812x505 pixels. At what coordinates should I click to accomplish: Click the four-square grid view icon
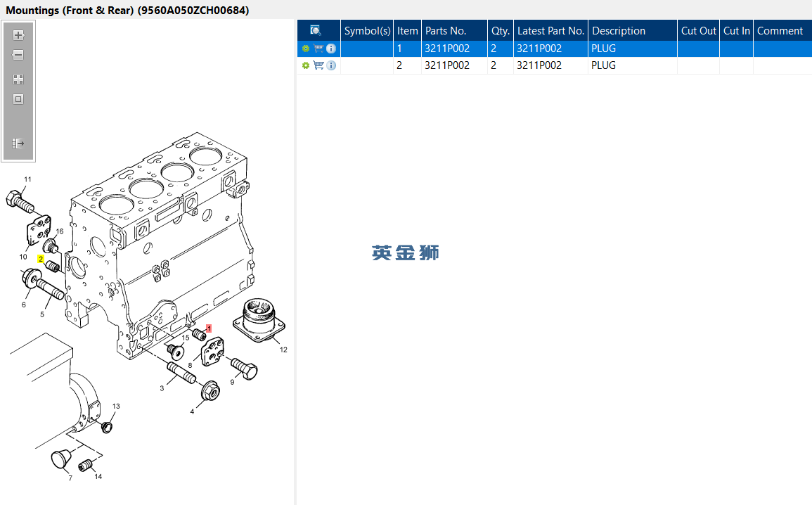click(18, 79)
